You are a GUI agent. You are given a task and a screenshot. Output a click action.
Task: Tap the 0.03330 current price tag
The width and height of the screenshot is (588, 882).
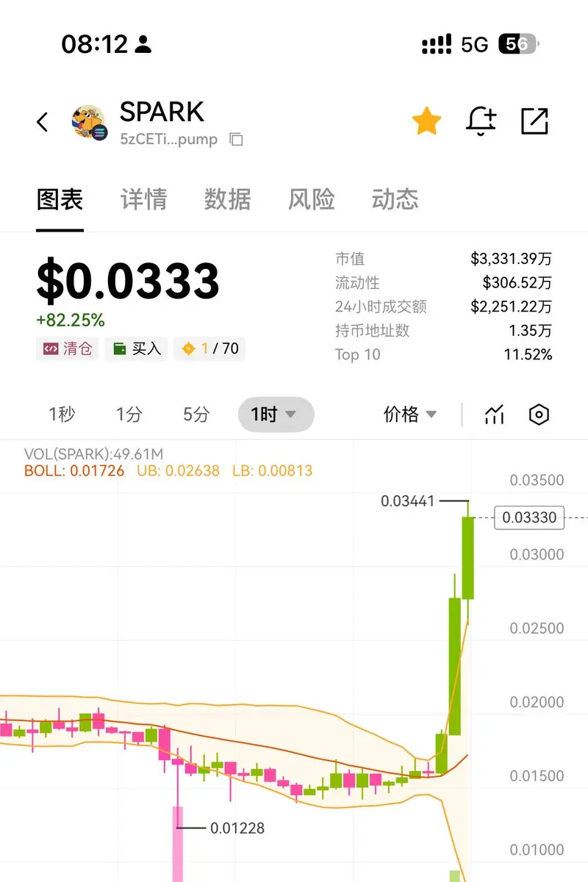click(x=529, y=517)
